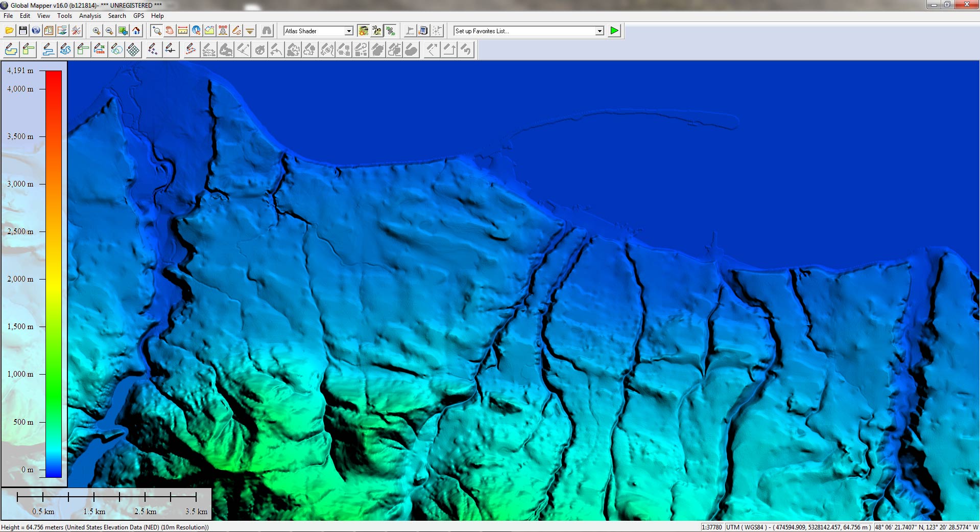Open the Tools menu
Viewport: 980px width, 532px height.
click(64, 16)
